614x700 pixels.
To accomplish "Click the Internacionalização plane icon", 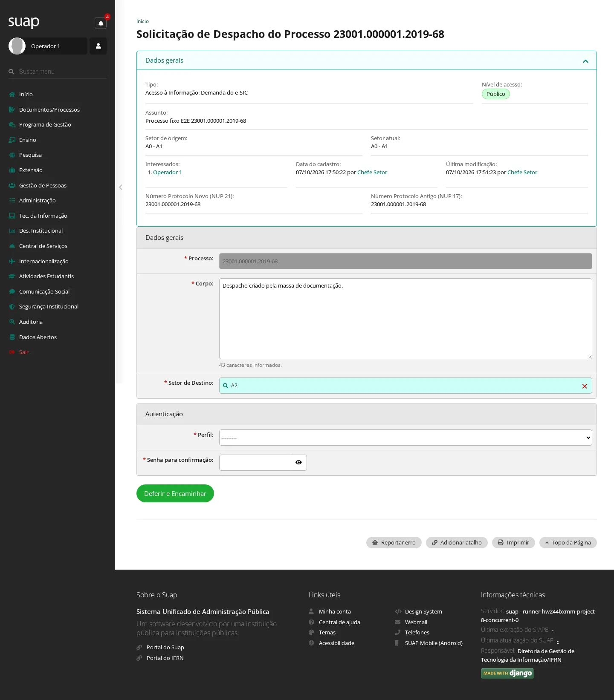I will [12, 262].
